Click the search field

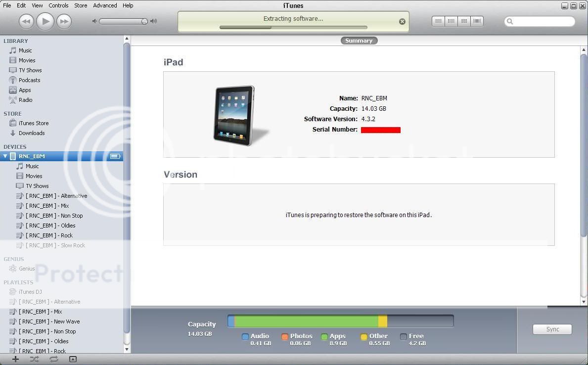540,21
